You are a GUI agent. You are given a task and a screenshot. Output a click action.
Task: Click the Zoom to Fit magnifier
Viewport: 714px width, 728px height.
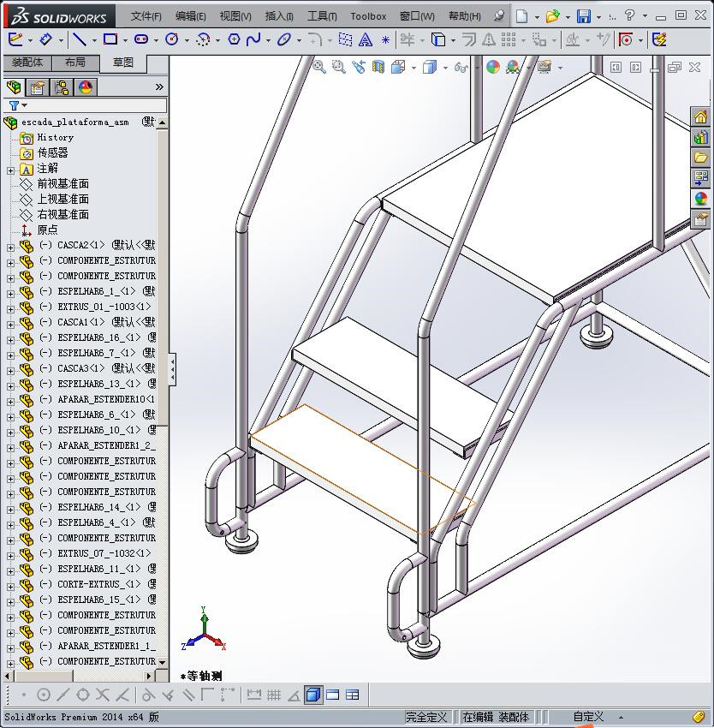click(x=319, y=67)
